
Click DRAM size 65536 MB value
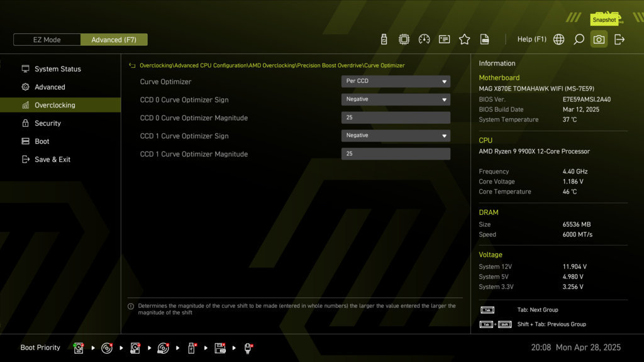pyautogui.click(x=577, y=224)
